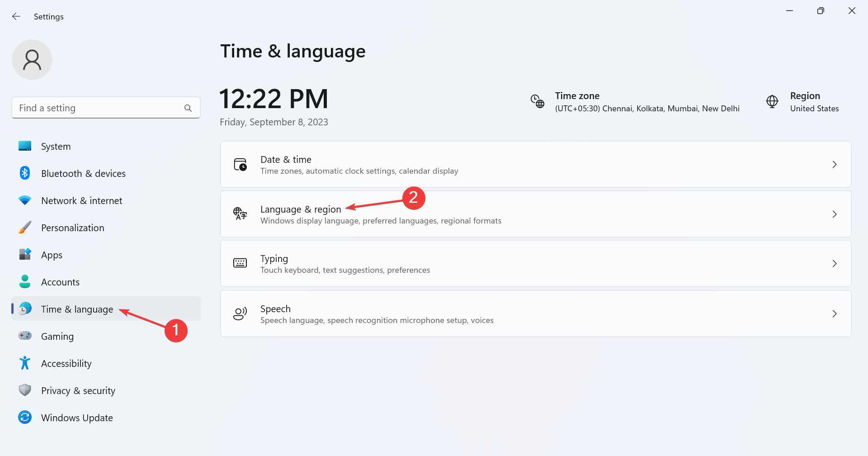The image size is (868, 456).
Task: Click the Date & time calendar icon
Action: pyautogui.click(x=240, y=164)
